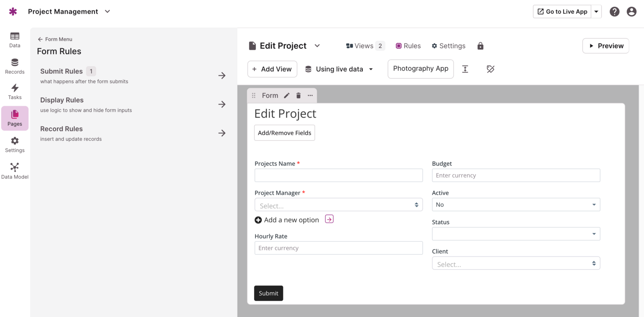Go to Data Model in sidebar
The width and height of the screenshot is (644, 317).
click(x=15, y=171)
